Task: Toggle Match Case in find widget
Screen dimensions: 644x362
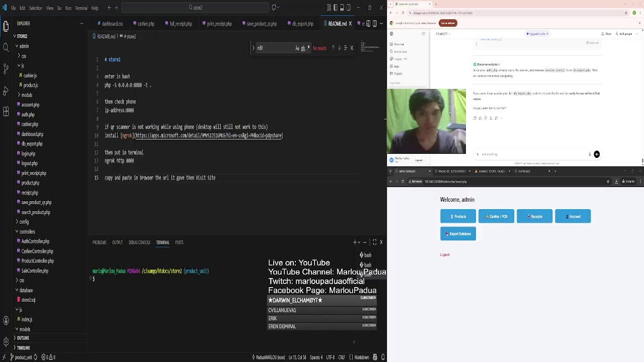Action: [297, 48]
